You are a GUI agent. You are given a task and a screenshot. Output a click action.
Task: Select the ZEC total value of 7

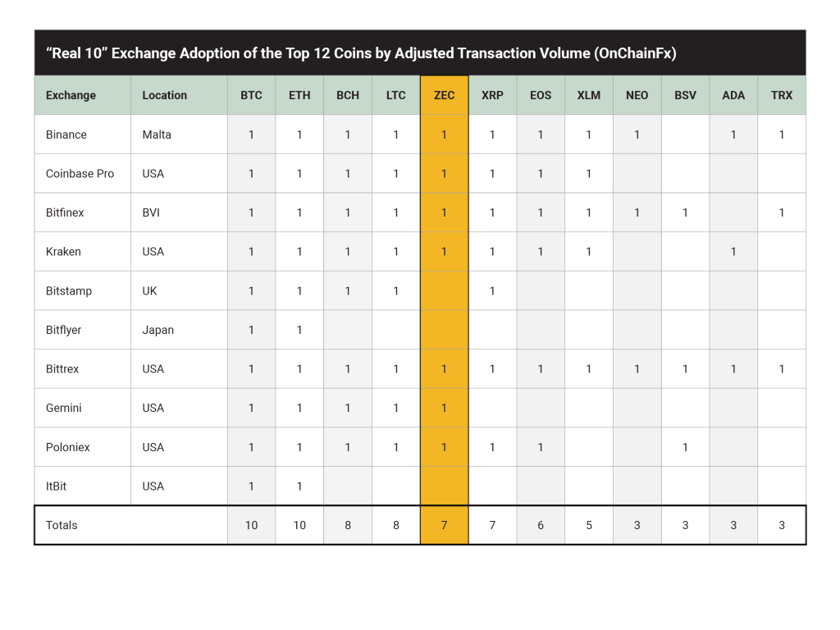[444, 525]
